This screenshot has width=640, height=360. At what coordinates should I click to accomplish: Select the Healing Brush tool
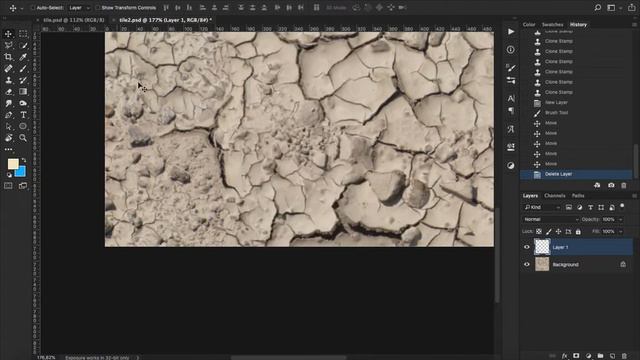point(8,69)
